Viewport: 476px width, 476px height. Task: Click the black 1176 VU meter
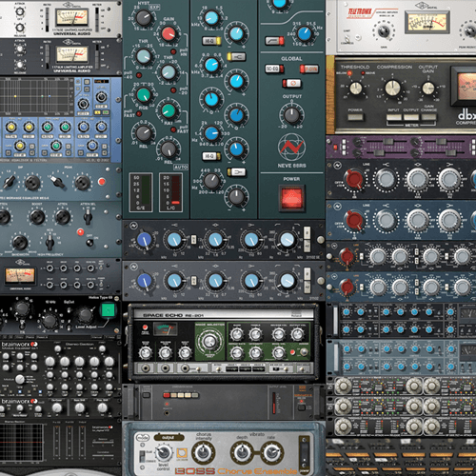click(72, 54)
